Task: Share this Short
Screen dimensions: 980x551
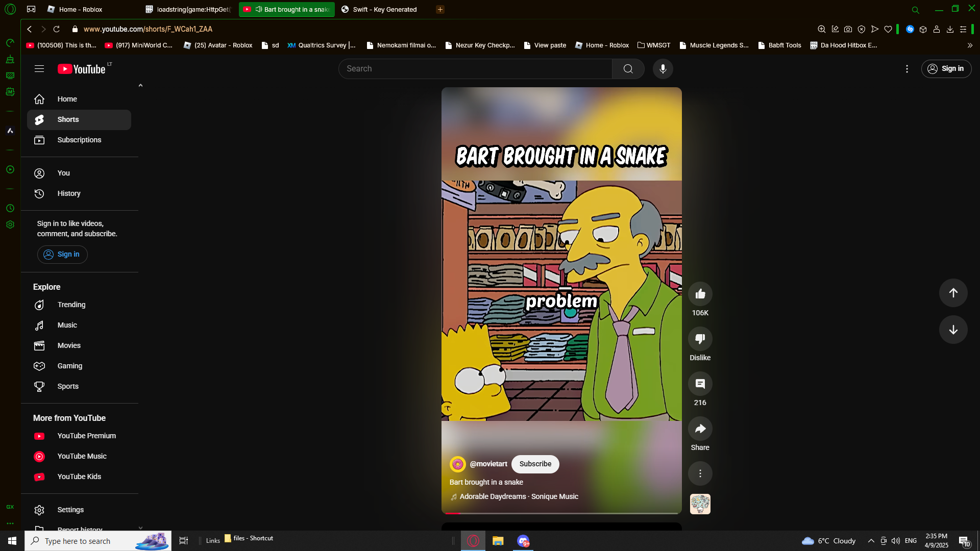Action: click(700, 429)
